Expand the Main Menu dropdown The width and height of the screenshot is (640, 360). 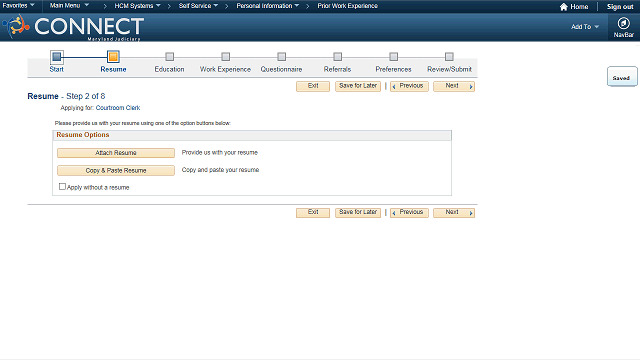pyautogui.click(x=69, y=6)
